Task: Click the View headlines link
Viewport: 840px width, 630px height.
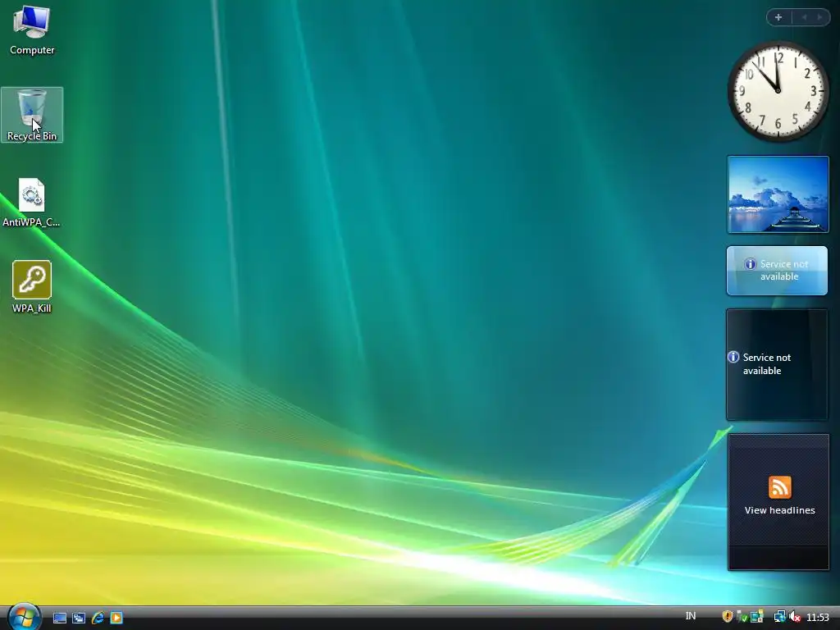Action: 779,510
